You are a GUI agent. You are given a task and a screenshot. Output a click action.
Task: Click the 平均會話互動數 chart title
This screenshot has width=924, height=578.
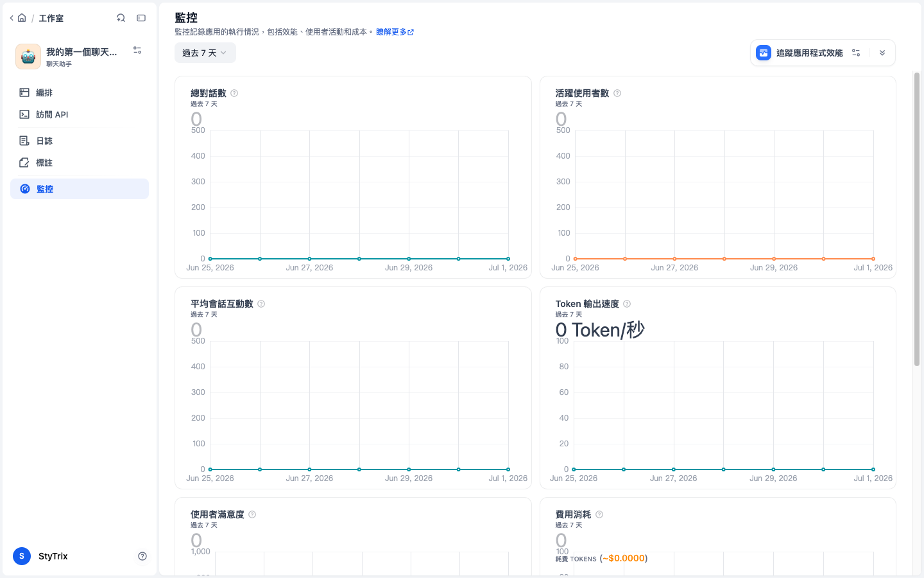point(222,304)
